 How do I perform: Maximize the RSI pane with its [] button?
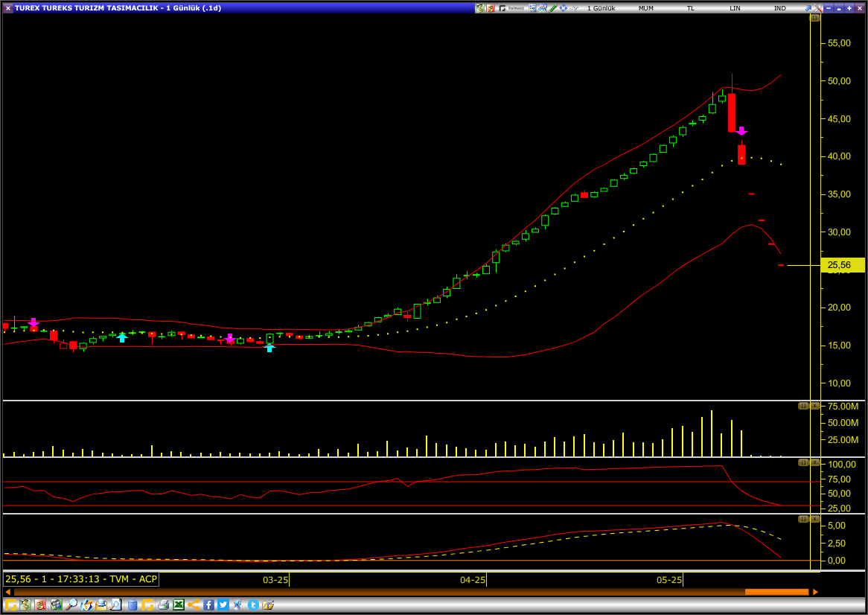[803, 462]
